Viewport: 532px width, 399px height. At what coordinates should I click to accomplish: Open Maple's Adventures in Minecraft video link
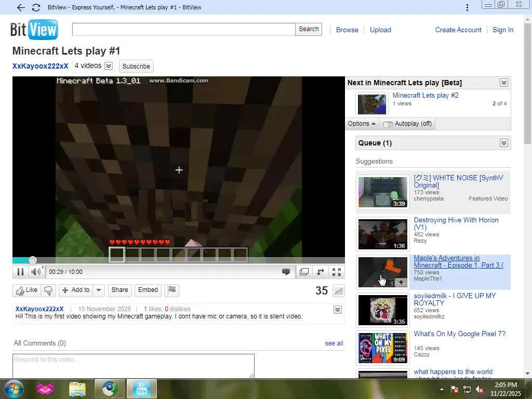(458, 262)
